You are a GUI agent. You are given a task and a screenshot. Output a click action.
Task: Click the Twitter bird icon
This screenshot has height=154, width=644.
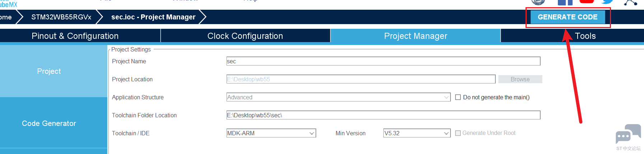607,2
